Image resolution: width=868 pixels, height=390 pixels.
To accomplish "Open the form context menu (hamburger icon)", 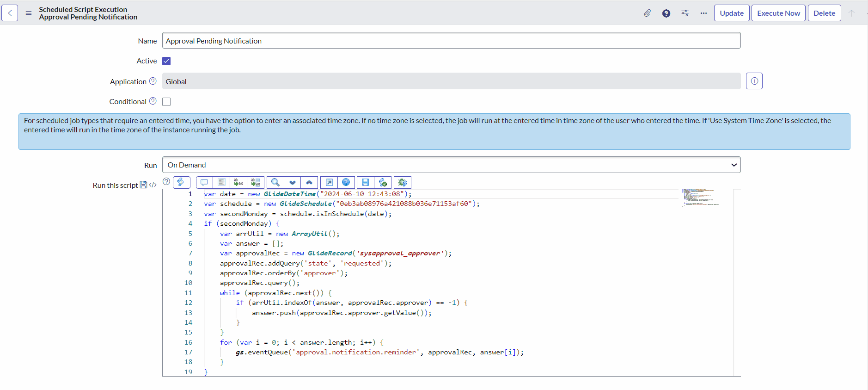I will click(29, 13).
